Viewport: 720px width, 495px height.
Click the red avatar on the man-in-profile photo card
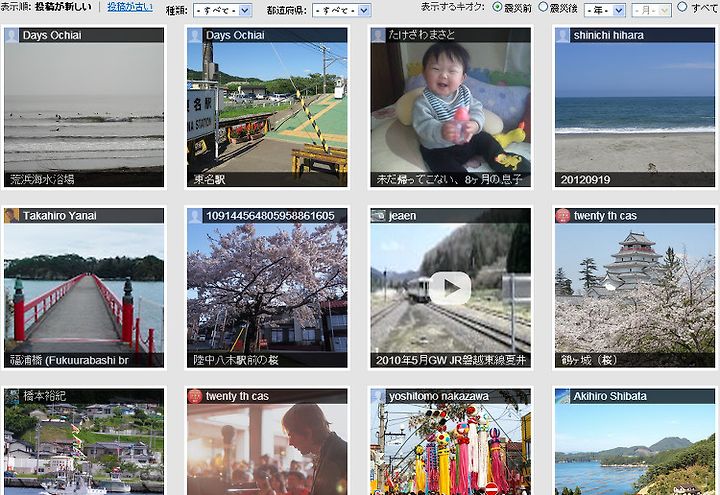click(194, 396)
